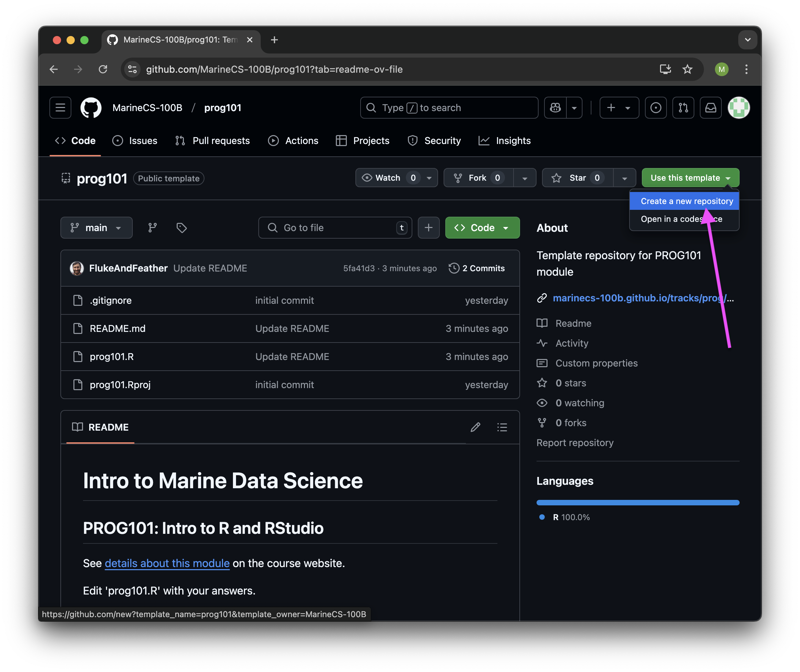Bookmark the page with the star icon
Viewport: 800px width, 672px height.
(x=687, y=69)
